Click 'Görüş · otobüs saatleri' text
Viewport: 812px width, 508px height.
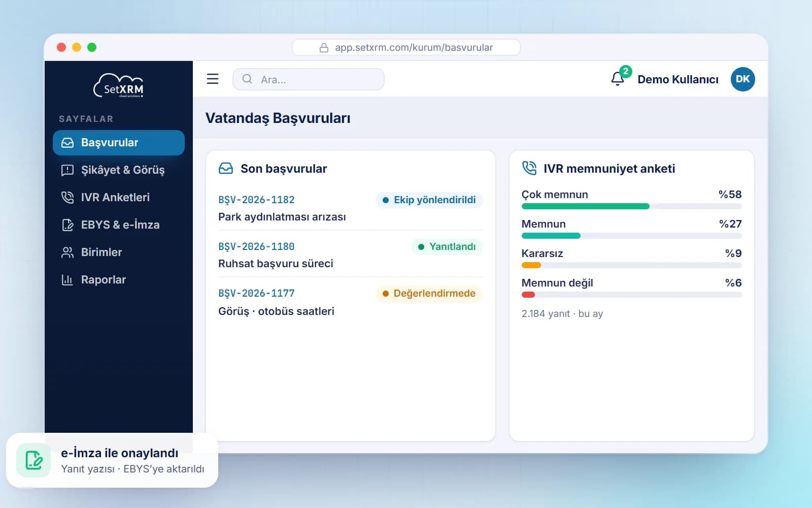coord(276,311)
